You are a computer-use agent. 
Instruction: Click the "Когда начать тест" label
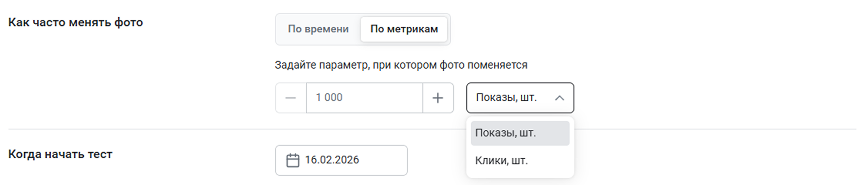pyautogui.click(x=60, y=154)
